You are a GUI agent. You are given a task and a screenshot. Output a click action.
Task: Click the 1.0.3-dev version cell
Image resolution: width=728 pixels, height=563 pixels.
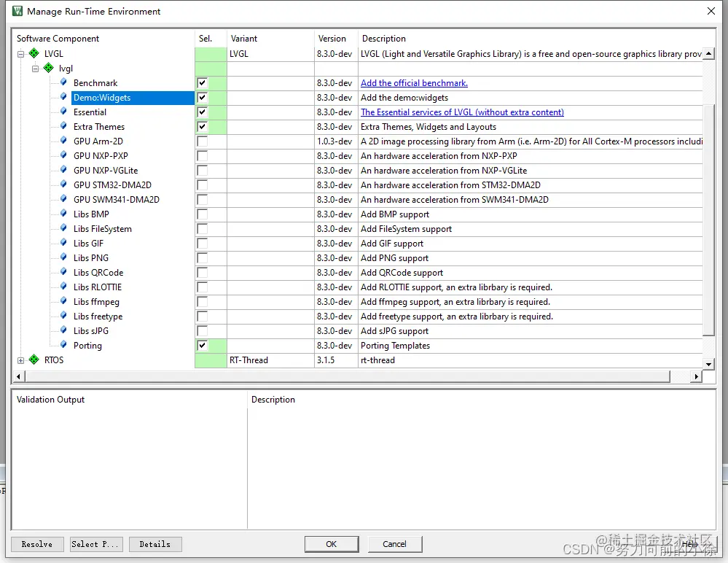336,141
